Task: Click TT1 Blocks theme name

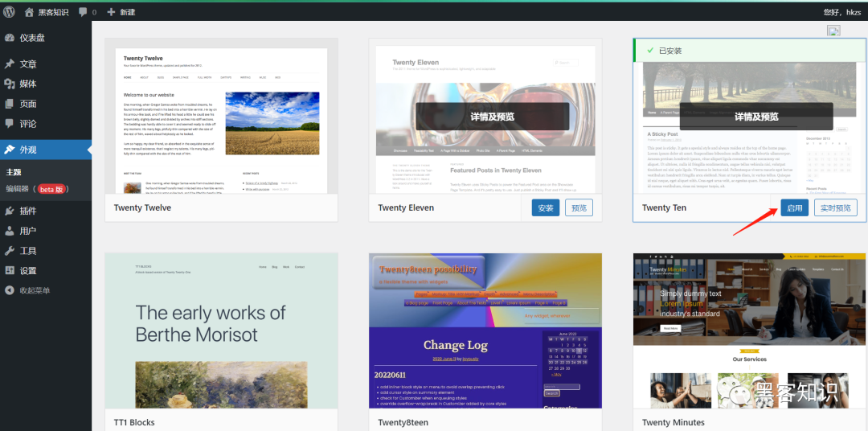Action: click(x=134, y=422)
